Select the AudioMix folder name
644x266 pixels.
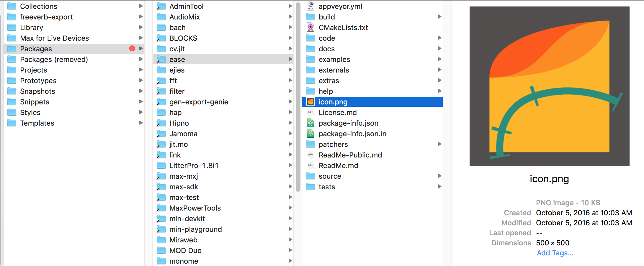coord(185,17)
